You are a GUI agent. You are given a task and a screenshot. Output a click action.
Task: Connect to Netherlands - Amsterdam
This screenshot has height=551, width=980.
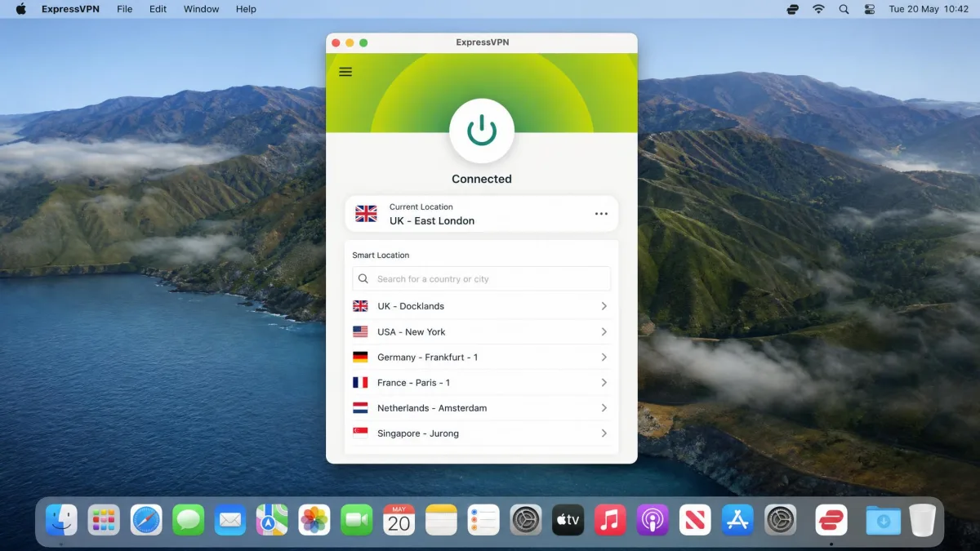482,407
